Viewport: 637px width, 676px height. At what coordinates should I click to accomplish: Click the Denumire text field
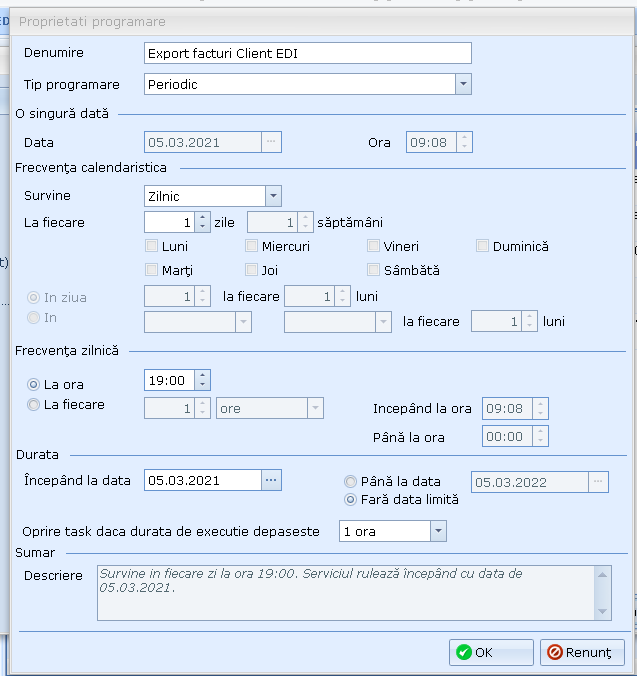(x=308, y=53)
